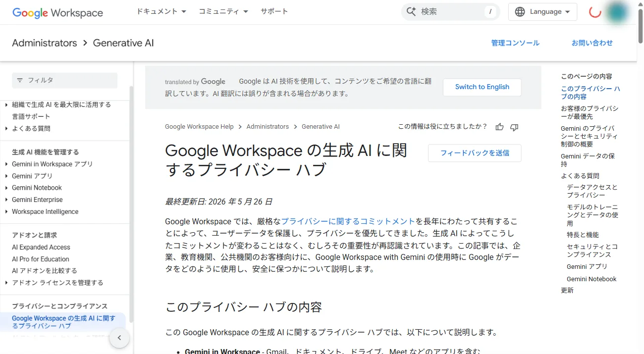Click Administrators in header breadcrumb
The image size is (644, 354).
pyautogui.click(x=45, y=43)
